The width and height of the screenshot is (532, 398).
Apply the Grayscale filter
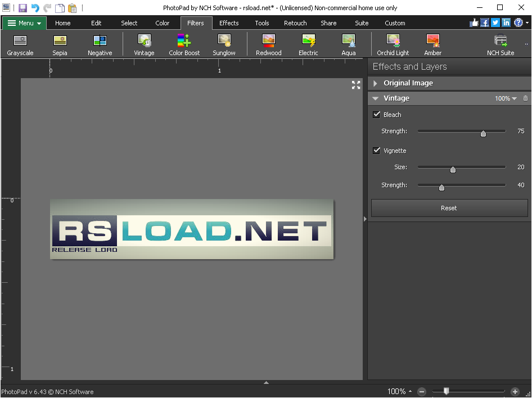click(20, 44)
